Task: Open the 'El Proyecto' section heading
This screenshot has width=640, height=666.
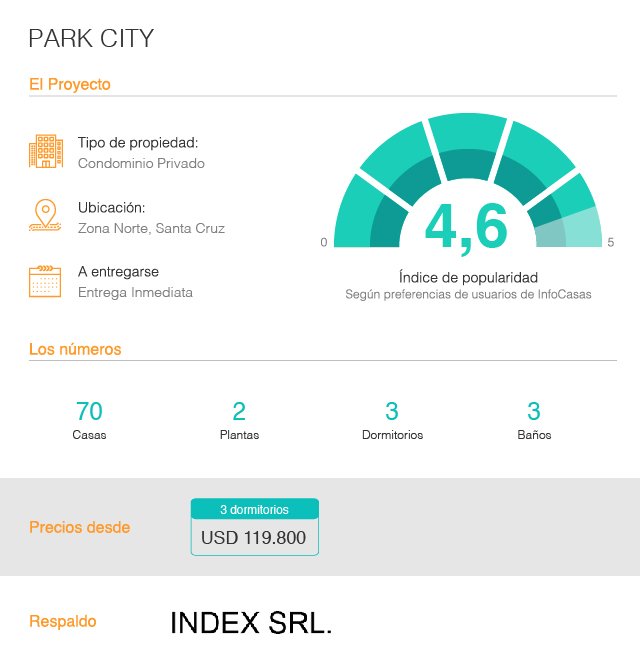Action: (70, 85)
